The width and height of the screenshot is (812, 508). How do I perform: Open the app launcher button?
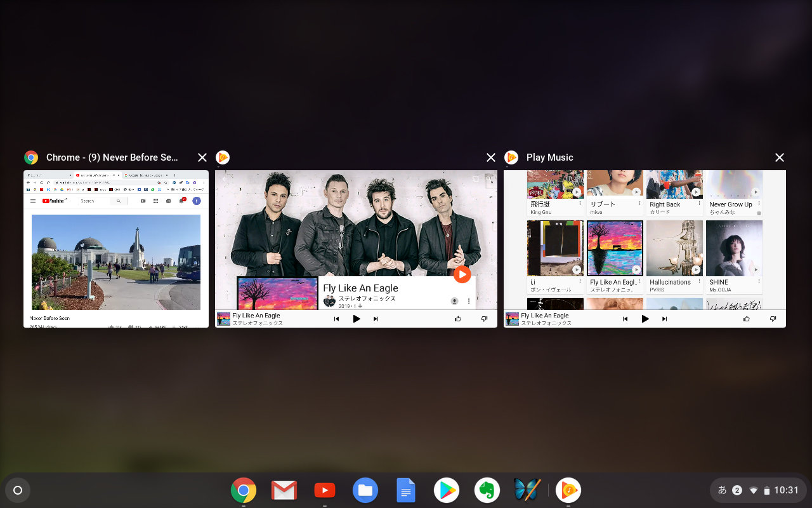pos(18,490)
